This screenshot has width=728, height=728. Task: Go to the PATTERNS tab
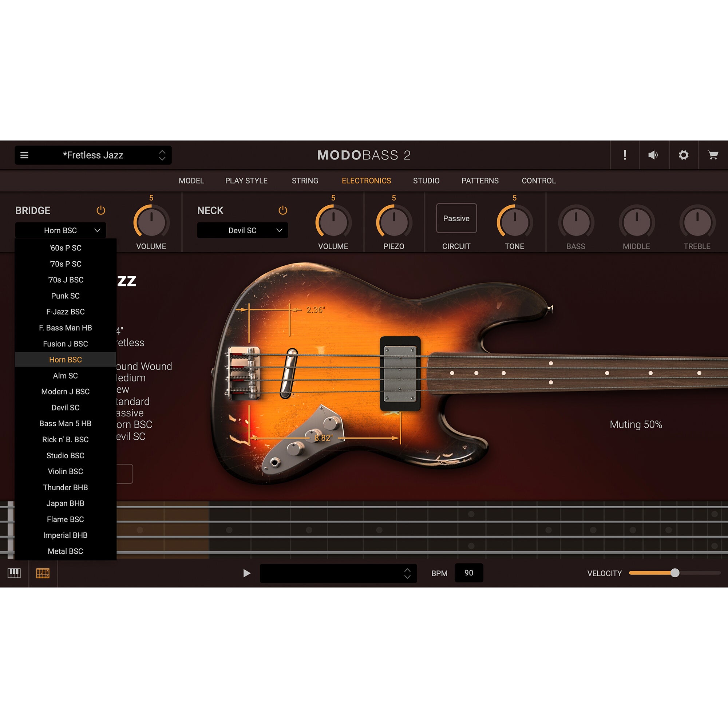(480, 181)
